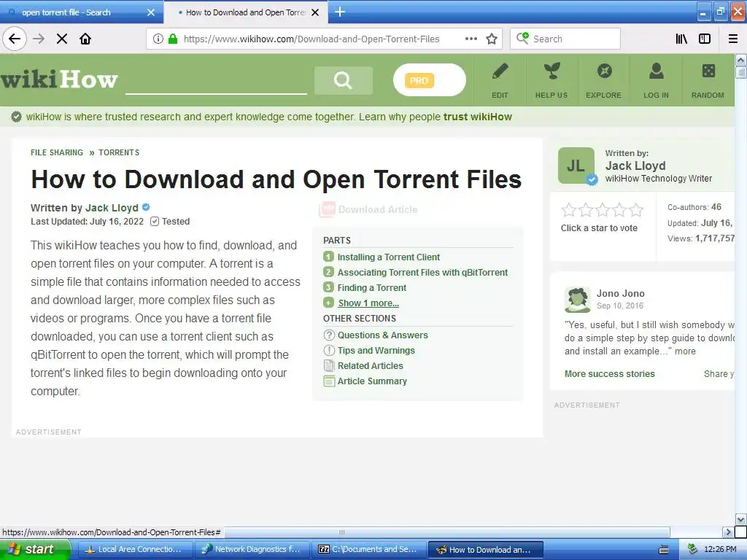
Task: Open C:\Documents and Se... taskbar window
Action: pos(368,550)
